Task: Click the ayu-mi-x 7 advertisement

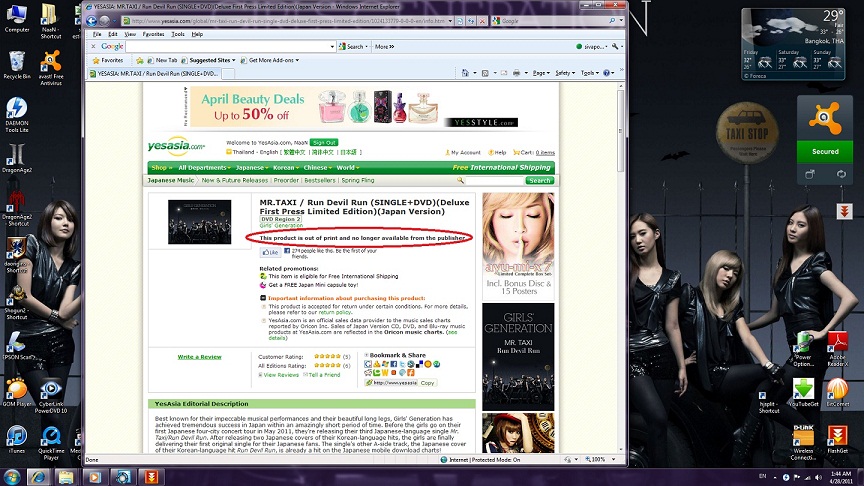Action: click(x=519, y=246)
